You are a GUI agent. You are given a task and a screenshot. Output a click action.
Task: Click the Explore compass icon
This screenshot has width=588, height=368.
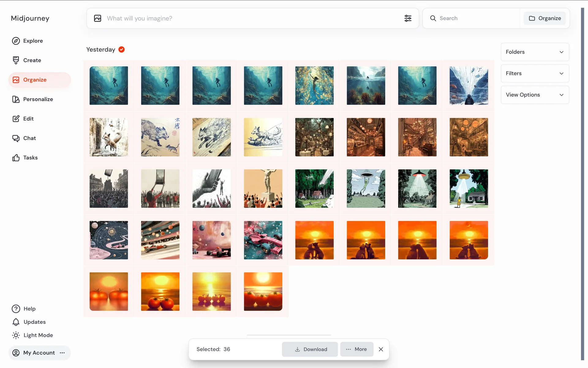pos(16,41)
